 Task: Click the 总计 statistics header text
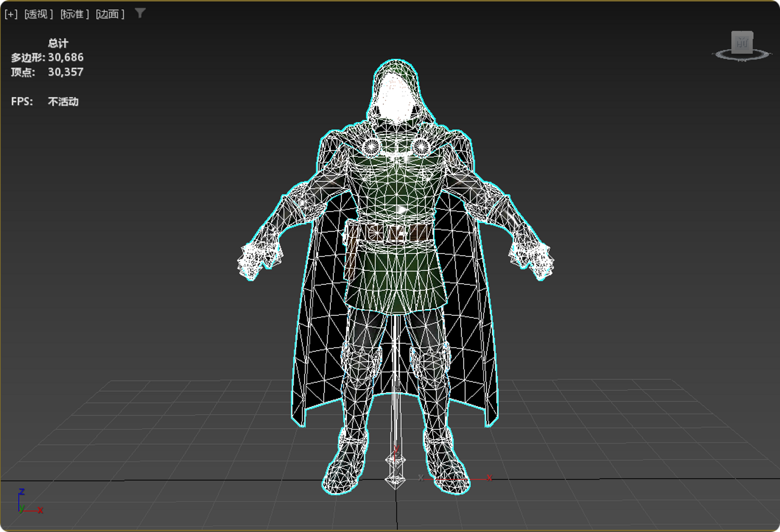pyautogui.click(x=58, y=43)
